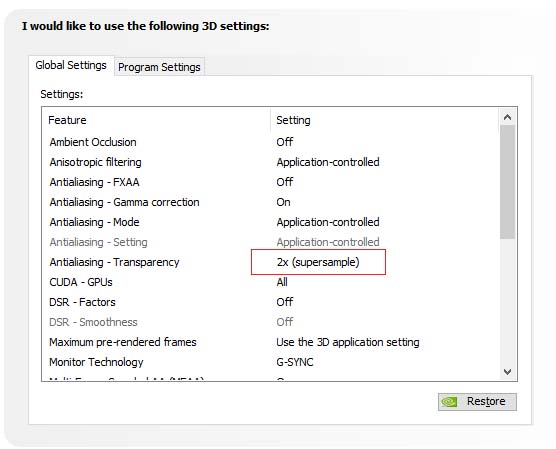Open the Monitor Technology G-SYNC setting

295,362
